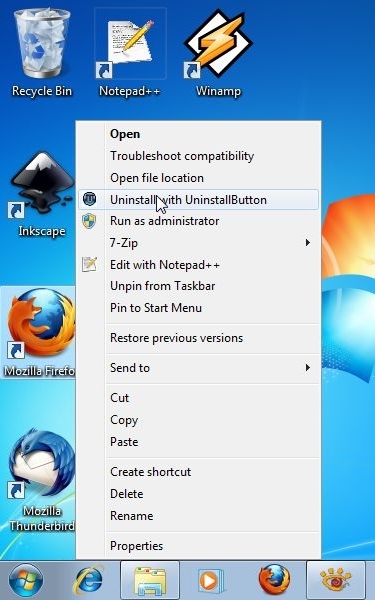Select the Notepad++ desktop shortcut
Viewport: 375px width, 600px height.
tap(129, 52)
